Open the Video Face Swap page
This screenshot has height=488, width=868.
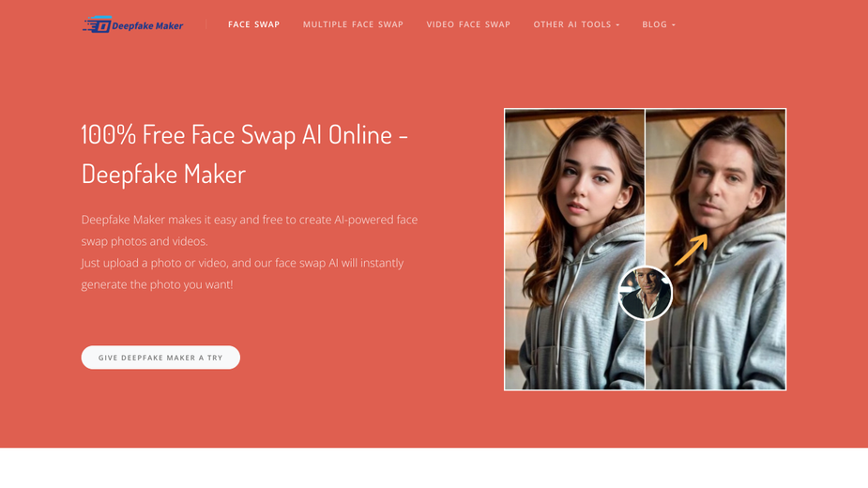467,24
